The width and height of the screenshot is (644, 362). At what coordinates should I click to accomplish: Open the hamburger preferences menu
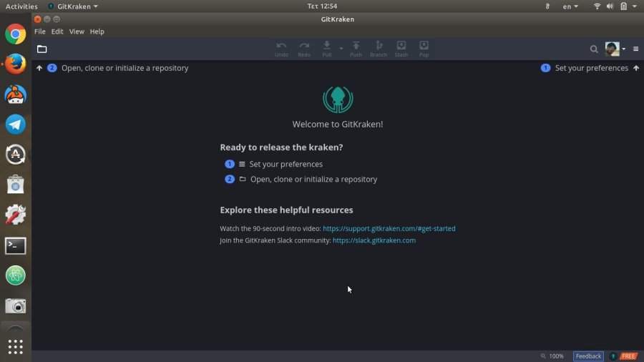coord(636,49)
